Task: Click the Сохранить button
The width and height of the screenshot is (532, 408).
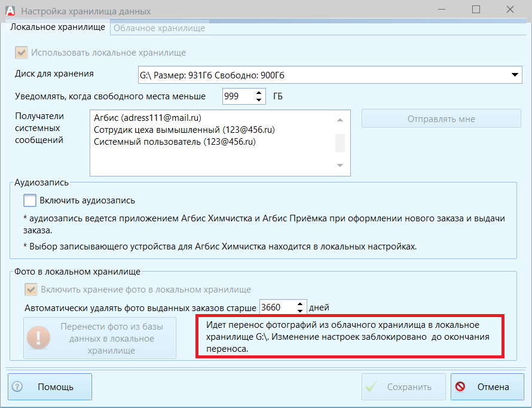Action: 403,386
